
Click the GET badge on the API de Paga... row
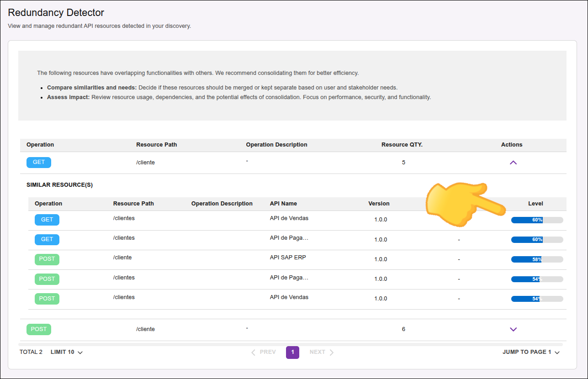(47, 239)
